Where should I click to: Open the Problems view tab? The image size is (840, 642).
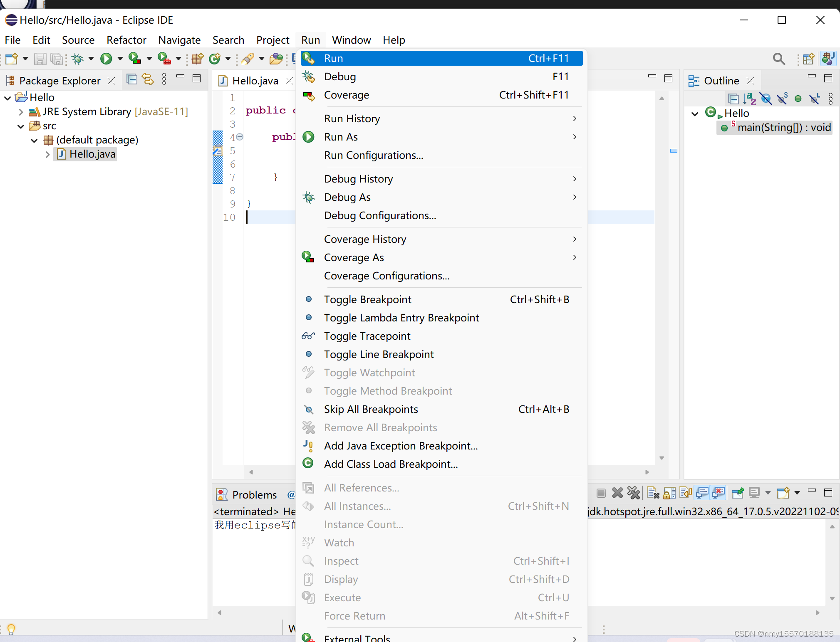[254, 495]
